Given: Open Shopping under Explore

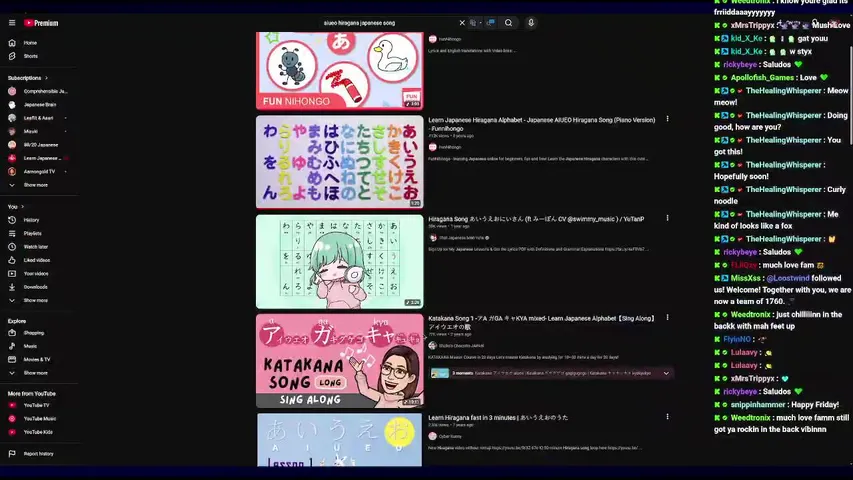Looking at the screenshot, I should click(27, 333).
